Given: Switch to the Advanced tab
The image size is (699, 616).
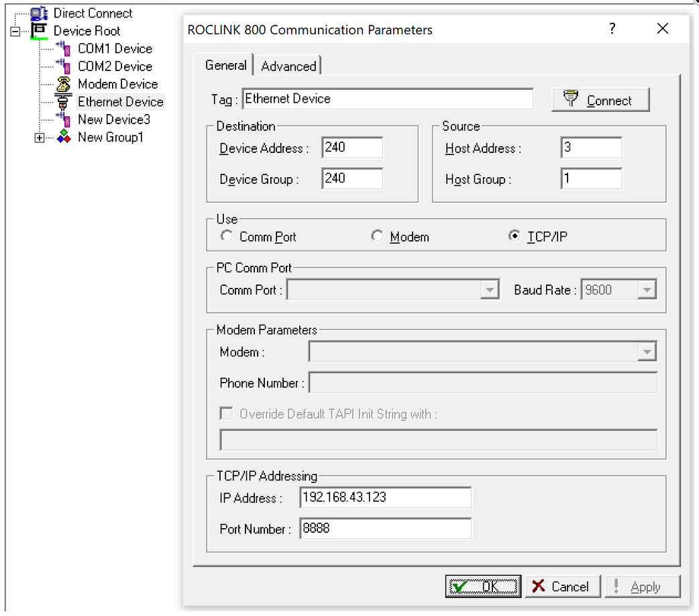Looking at the screenshot, I should tap(288, 66).
